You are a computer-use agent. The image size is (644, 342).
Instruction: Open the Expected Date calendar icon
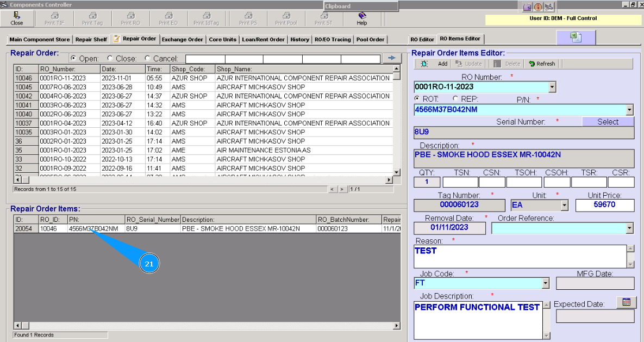[x=626, y=302]
